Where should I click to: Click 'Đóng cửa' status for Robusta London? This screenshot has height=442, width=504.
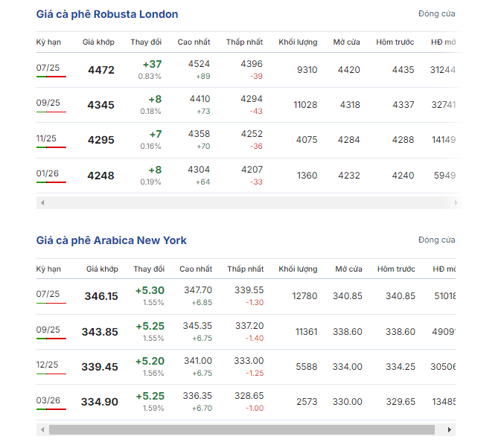[436, 13]
